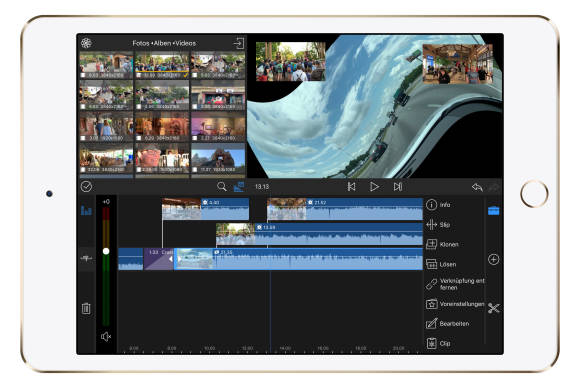This screenshot has width=580, height=388.
Task: Check the box on the market stall clip
Action: pyautogui.click(x=83, y=170)
